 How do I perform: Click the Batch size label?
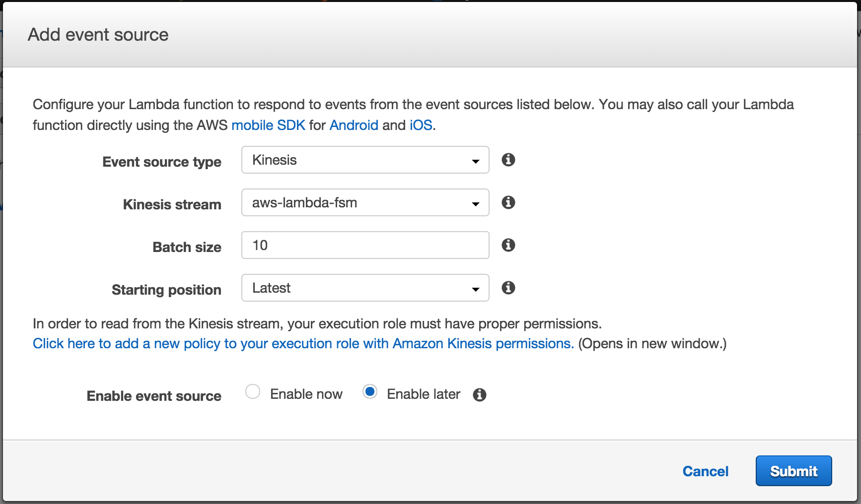tap(187, 247)
